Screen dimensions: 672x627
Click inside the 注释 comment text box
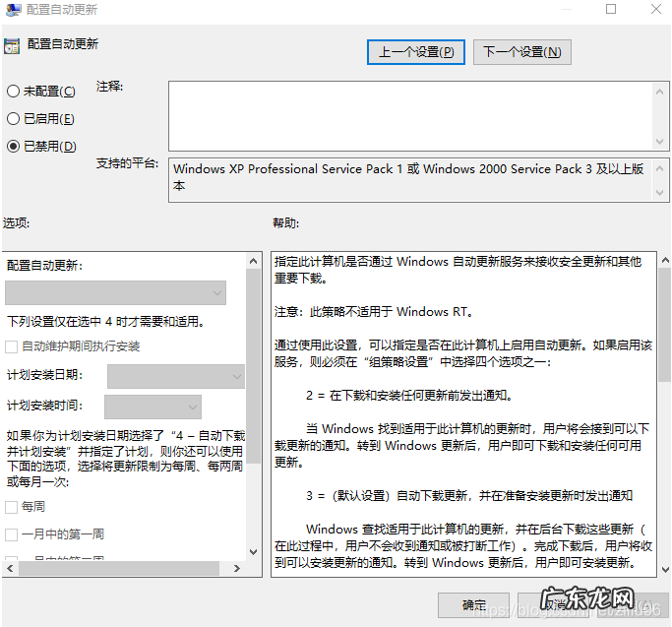pyautogui.click(x=410, y=116)
